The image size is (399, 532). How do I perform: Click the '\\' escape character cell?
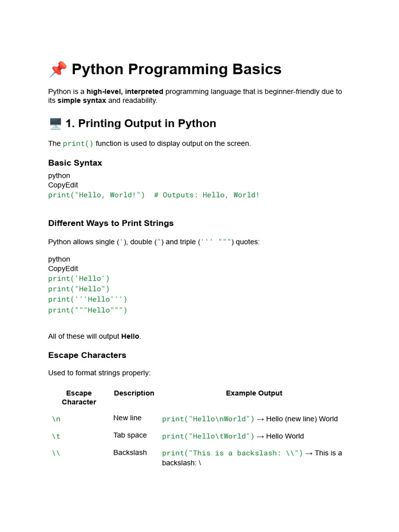56,453
